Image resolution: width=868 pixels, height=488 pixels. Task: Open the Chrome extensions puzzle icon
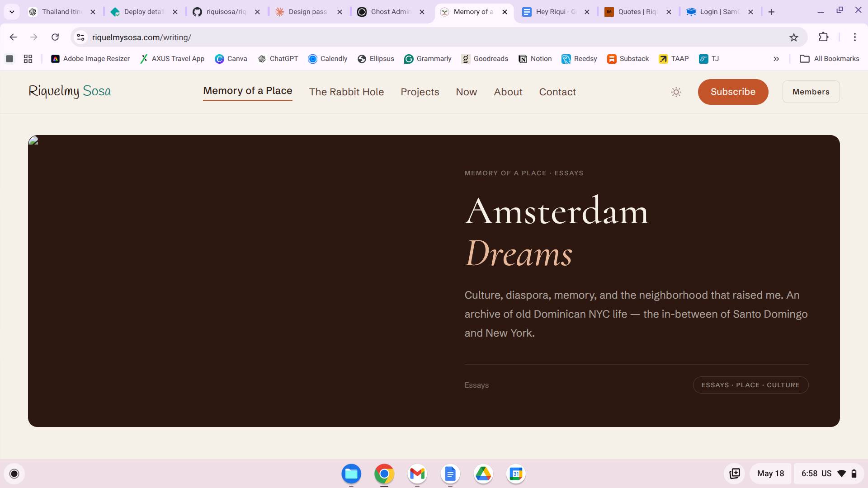[824, 37]
